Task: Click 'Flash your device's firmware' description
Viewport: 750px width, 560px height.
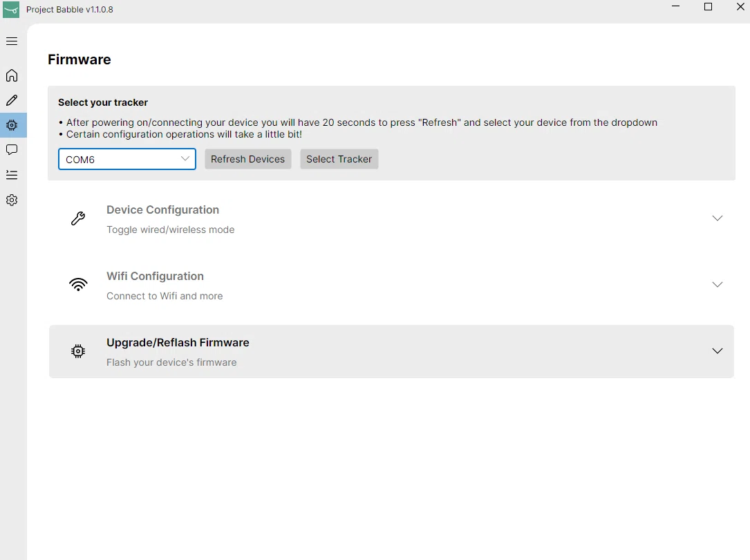Action: pos(171,362)
